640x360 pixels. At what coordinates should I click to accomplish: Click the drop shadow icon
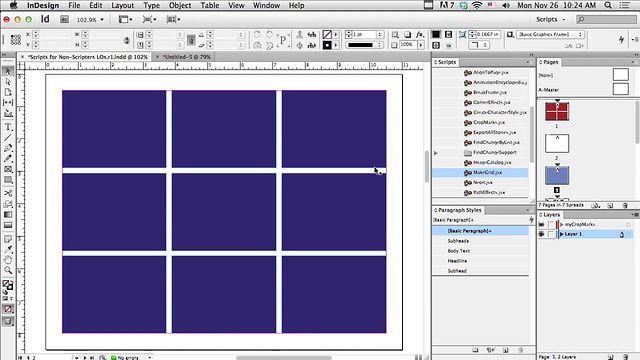click(x=407, y=35)
